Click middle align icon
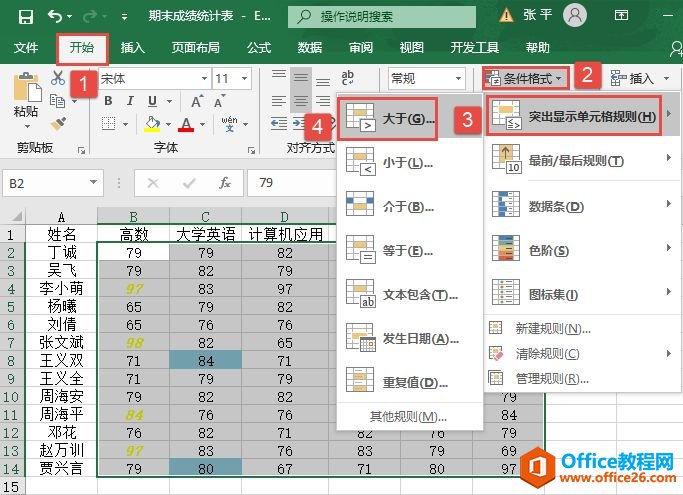683x495 pixels. [301, 78]
